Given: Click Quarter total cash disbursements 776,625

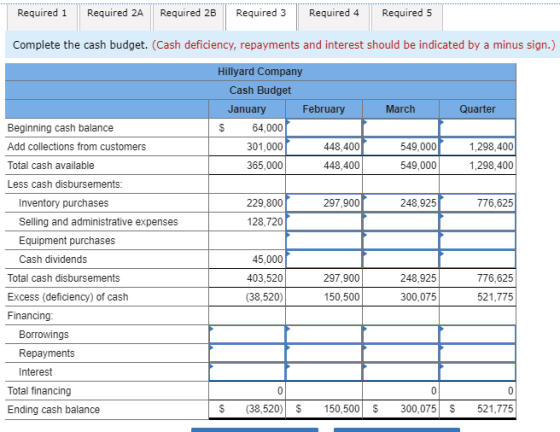Looking at the screenshot, I should (x=495, y=278).
